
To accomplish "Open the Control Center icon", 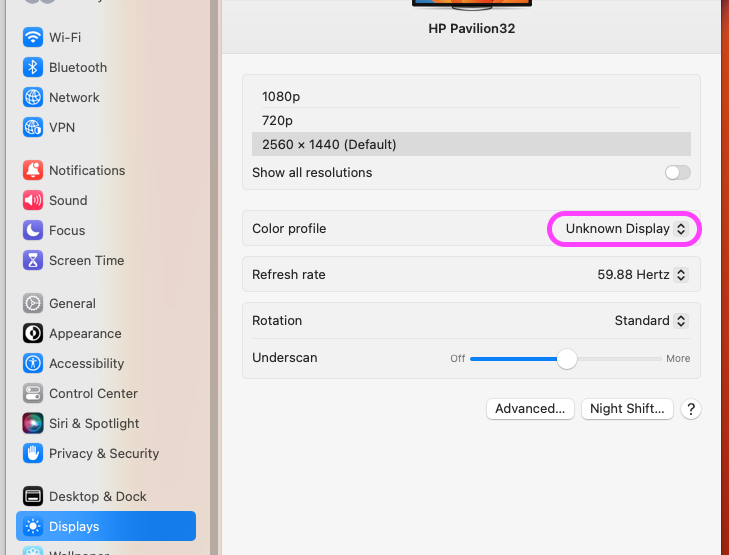I will [33, 393].
